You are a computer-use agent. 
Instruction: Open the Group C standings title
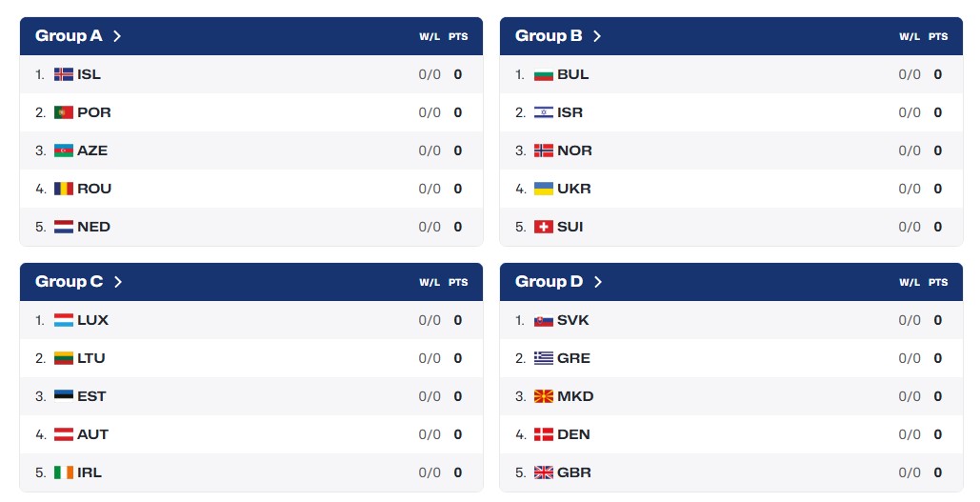click(x=69, y=282)
